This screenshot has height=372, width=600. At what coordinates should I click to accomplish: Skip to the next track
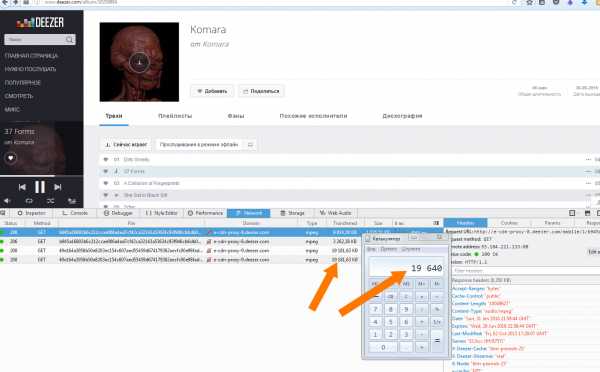pyautogui.click(x=58, y=187)
